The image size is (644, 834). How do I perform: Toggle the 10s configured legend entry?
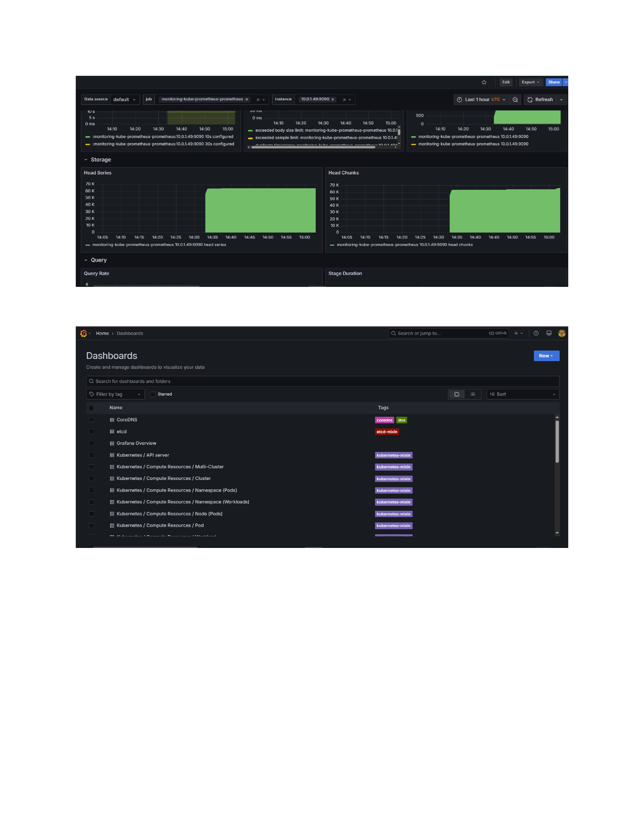tap(163, 137)
